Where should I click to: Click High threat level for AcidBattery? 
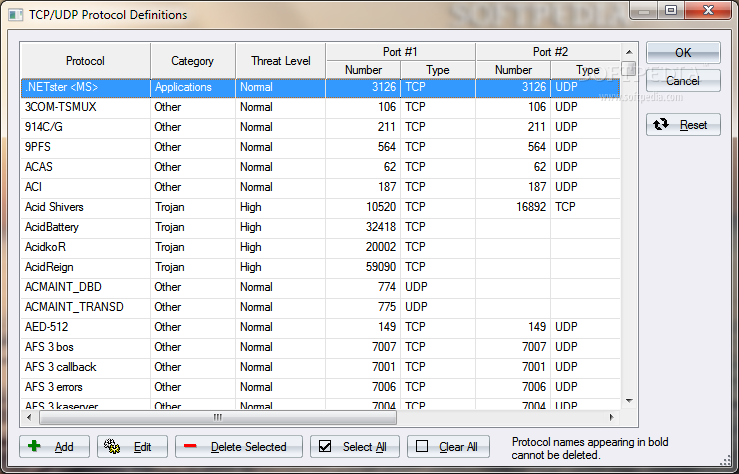coord(280,227)
